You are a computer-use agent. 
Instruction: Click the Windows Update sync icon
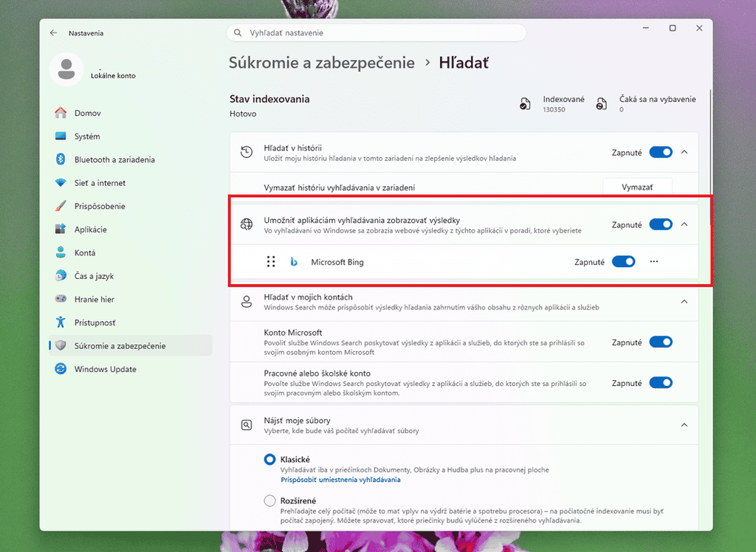pos(61,369)
